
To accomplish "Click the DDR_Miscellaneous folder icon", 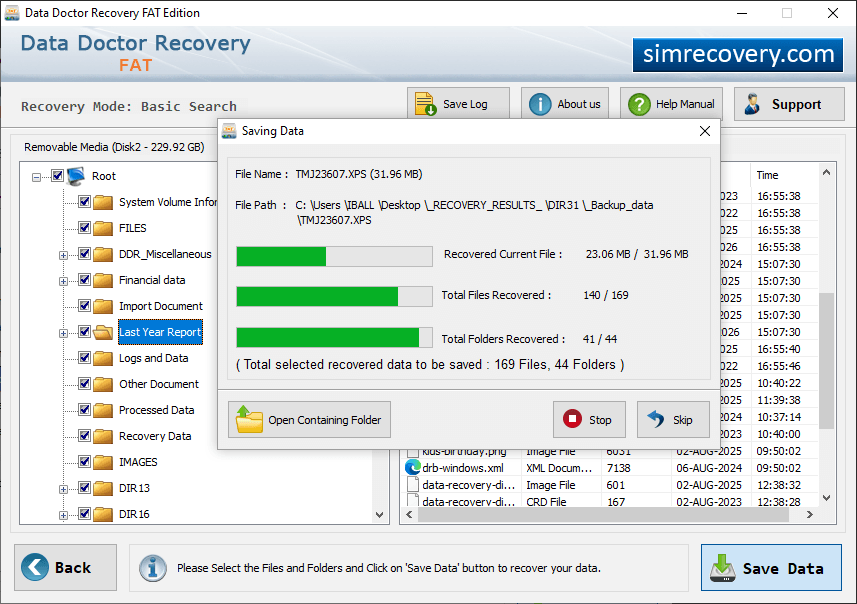I will point(103,254).
